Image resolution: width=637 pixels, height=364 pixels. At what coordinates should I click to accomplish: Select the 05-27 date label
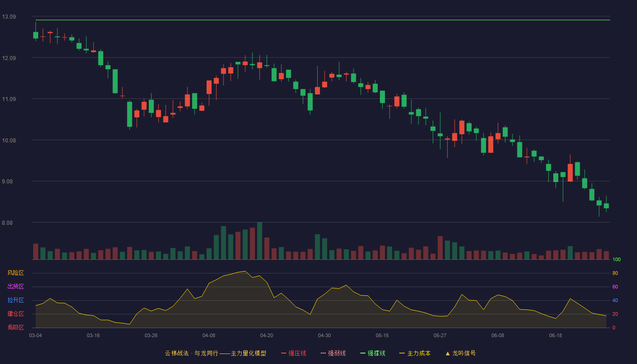point(440,335)
